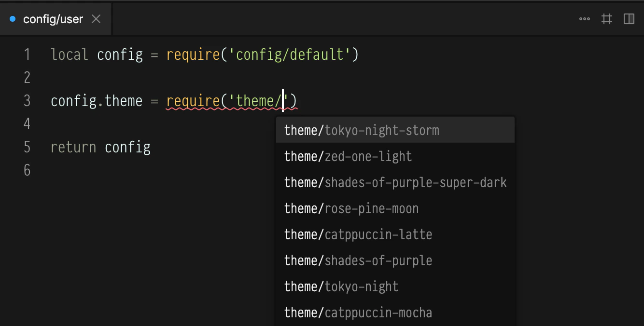644x326 pixels.
Task: Click the 'config/default' string literal
Action: click(290, 54)
